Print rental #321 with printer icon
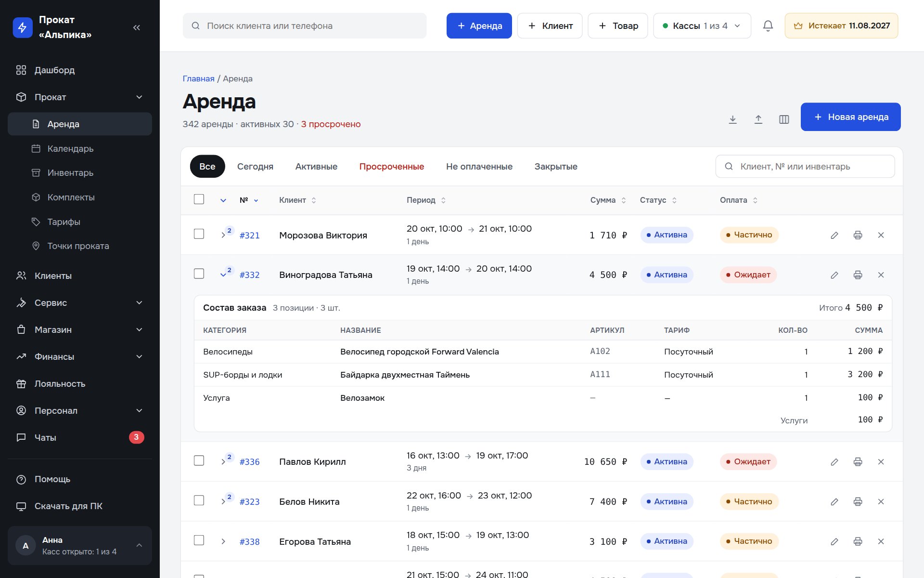 [x=858, y=235]
